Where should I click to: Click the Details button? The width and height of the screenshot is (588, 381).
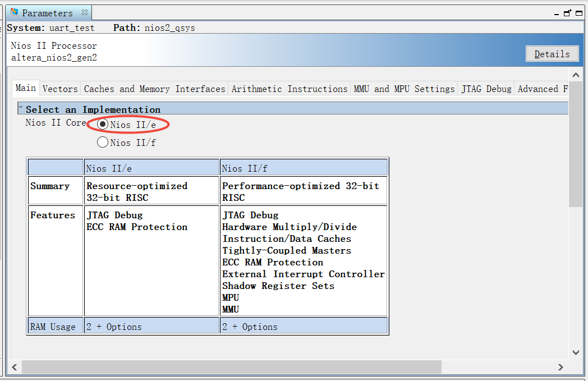coord(552,54)
